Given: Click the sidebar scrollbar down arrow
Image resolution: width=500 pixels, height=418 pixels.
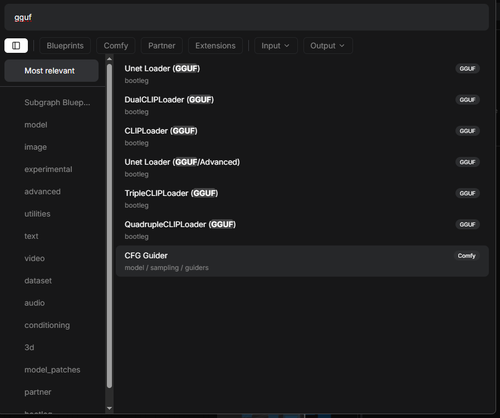Looking at the screenshot, I should (x=109, y=408).
